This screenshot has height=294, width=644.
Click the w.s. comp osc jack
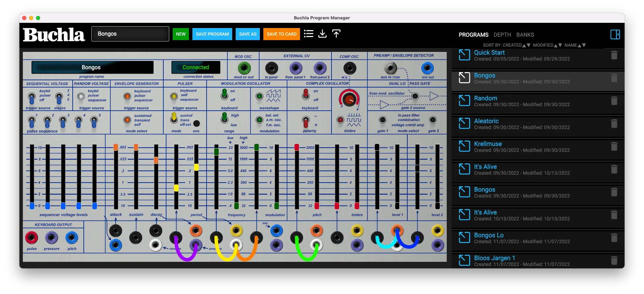pos(350,68)
